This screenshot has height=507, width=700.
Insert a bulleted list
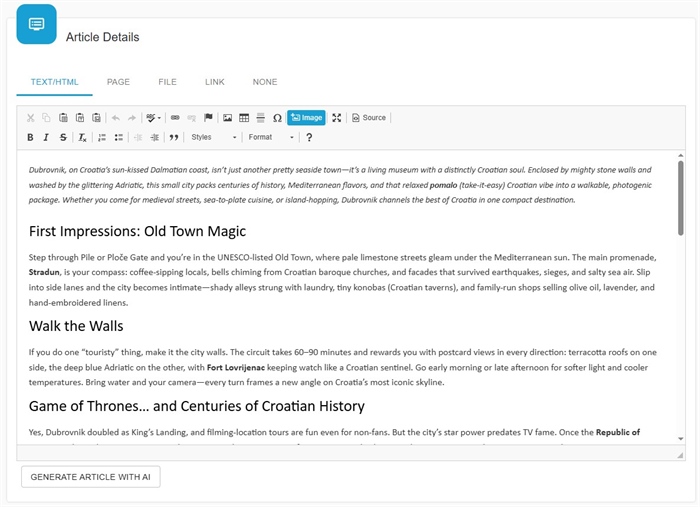pos(119,137)
